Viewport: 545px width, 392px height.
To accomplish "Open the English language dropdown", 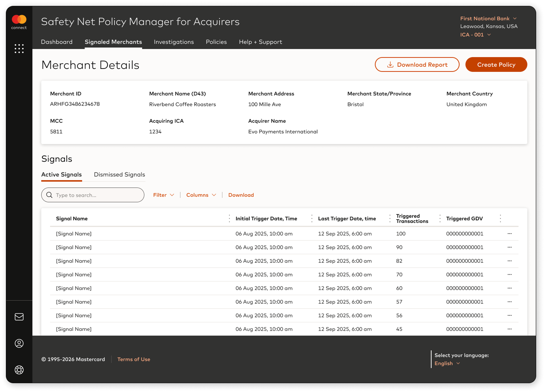I will tap(447, 363).
